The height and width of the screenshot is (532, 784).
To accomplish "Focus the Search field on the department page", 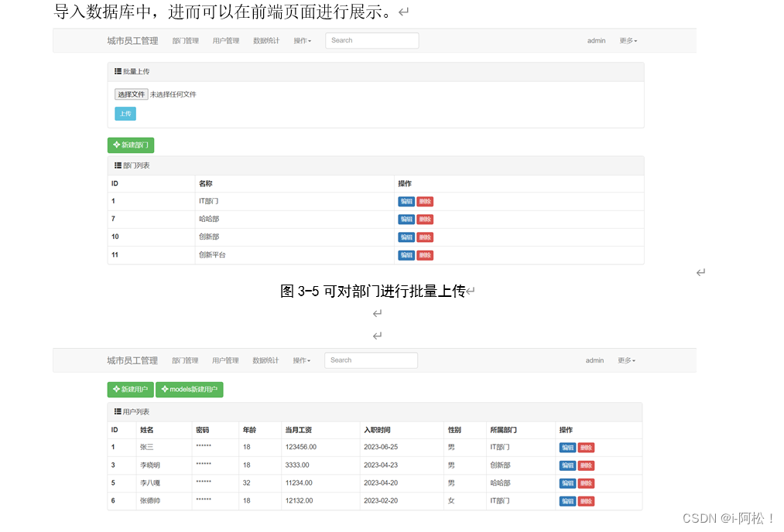I will 372,40.
